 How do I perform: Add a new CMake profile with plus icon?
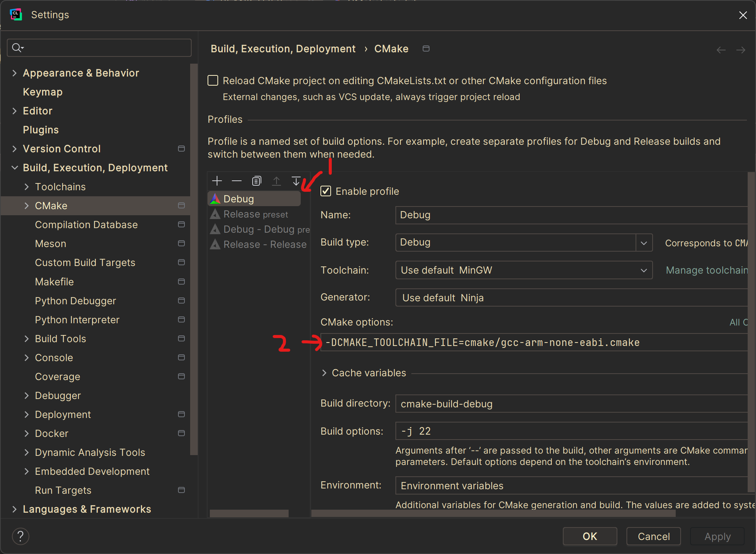tap(217, 181)
